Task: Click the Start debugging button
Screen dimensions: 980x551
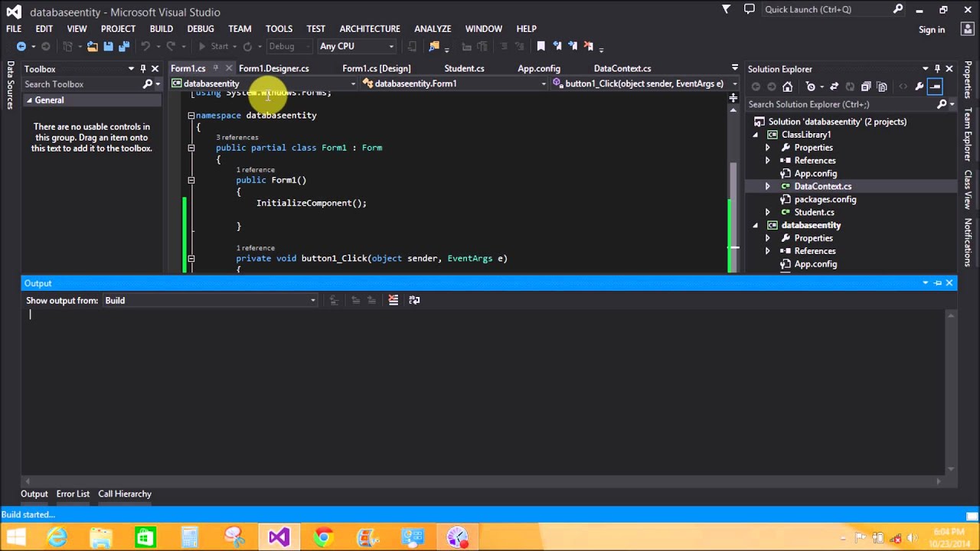Action: pos(214,47)
